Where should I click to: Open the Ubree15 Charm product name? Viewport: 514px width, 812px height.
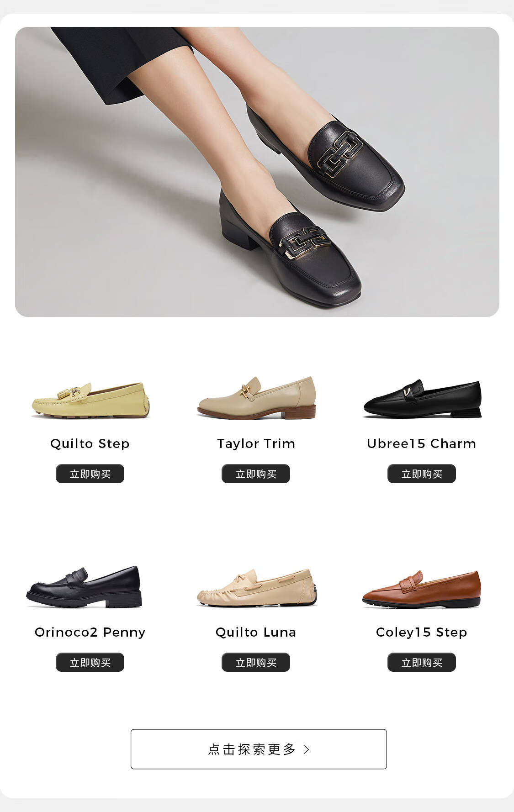click(x=422, y=444)
